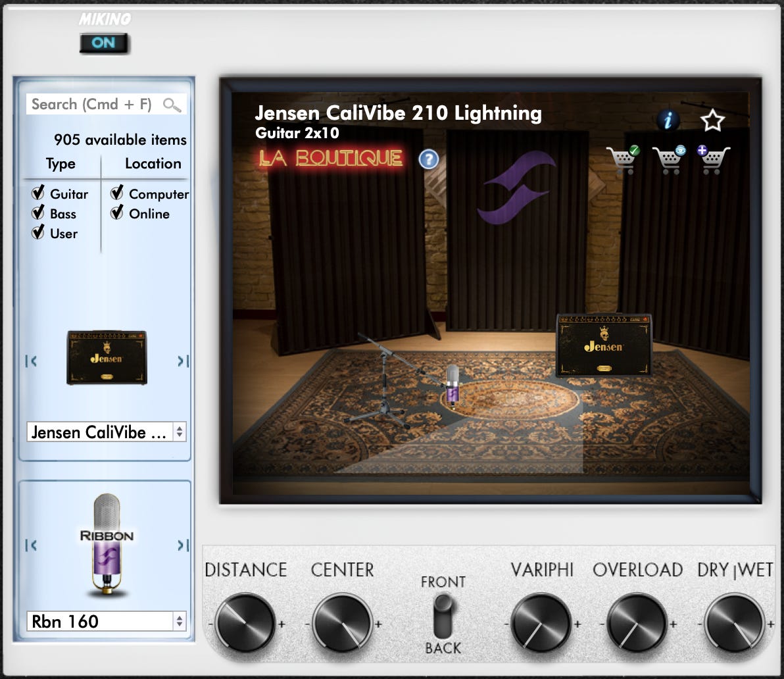
Task: Open the Rbn 160 microphone dropdown
Action: 106,622
